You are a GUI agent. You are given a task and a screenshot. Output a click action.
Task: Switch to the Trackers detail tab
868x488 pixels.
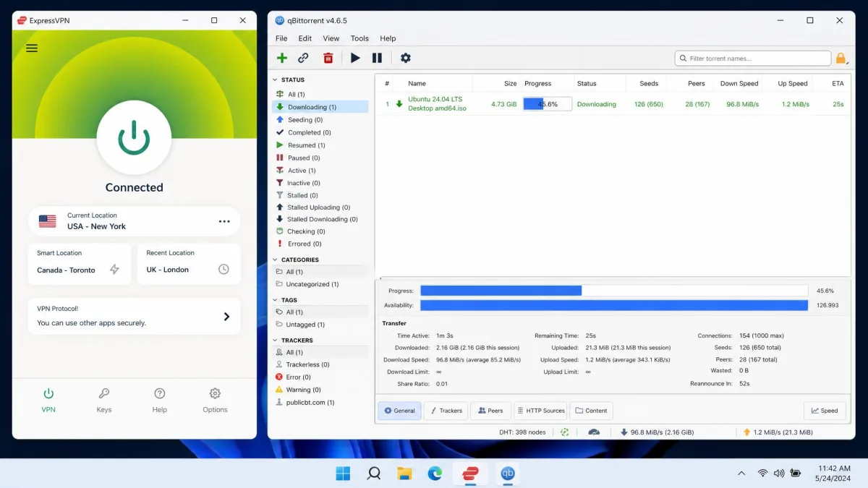446,411
